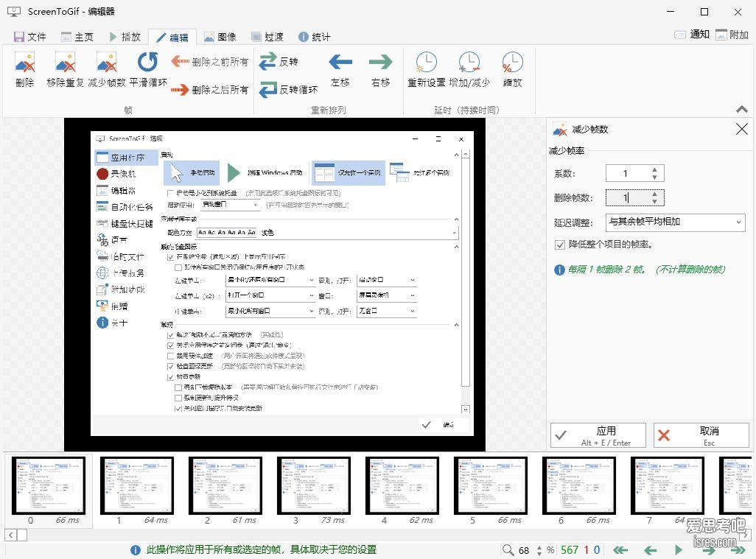
Task: Open the 附加 extras panel
Action: [732, 34]
